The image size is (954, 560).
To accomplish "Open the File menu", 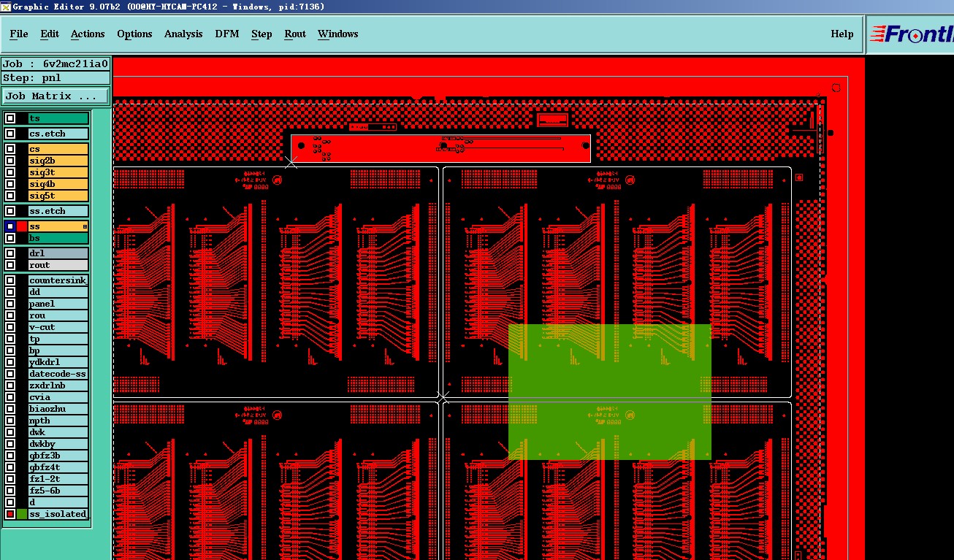I will tap(19, 34).
